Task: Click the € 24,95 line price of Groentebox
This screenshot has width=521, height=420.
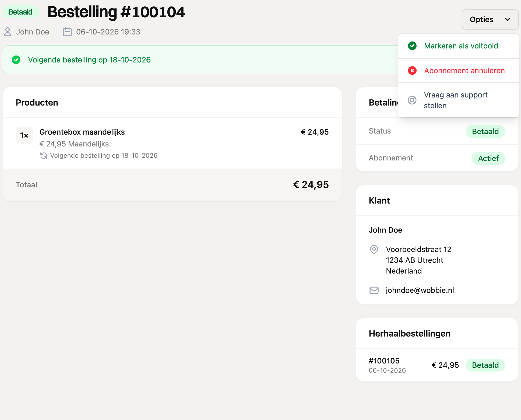Action: [315, 132]
